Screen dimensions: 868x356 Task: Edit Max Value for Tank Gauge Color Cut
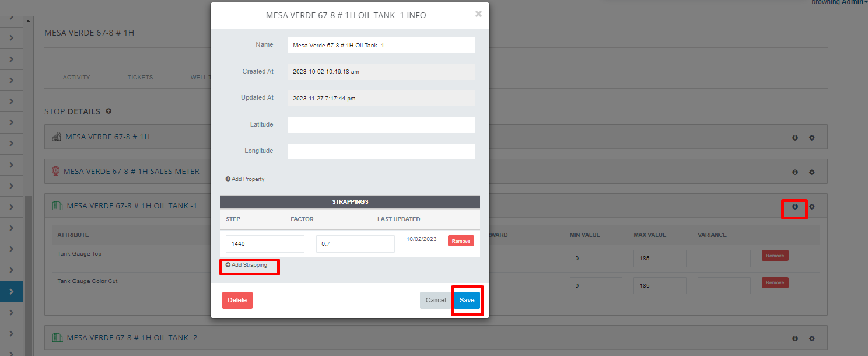[660, 285]
